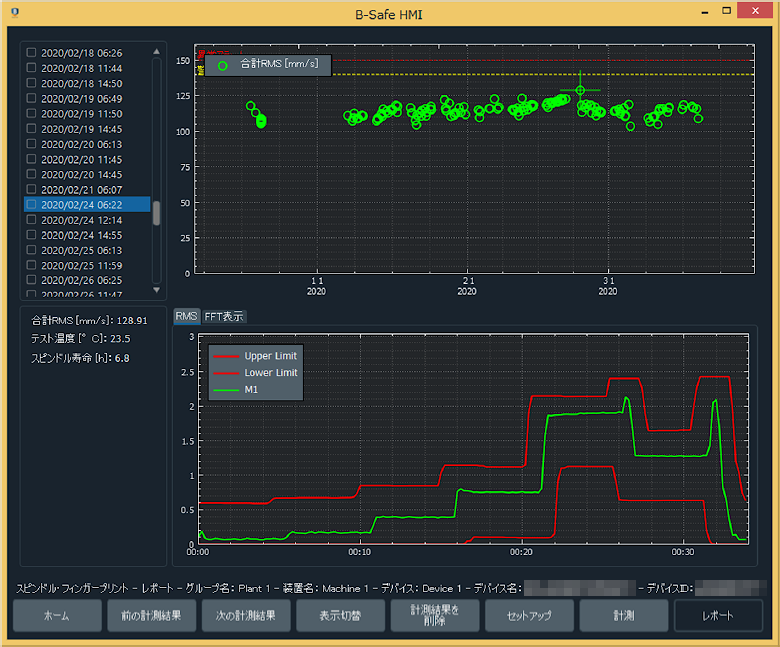Image resolution: width=780 pixels, height=647 pixels.
Task: Maximize the B-Safe HMI window
Action: 726,10
